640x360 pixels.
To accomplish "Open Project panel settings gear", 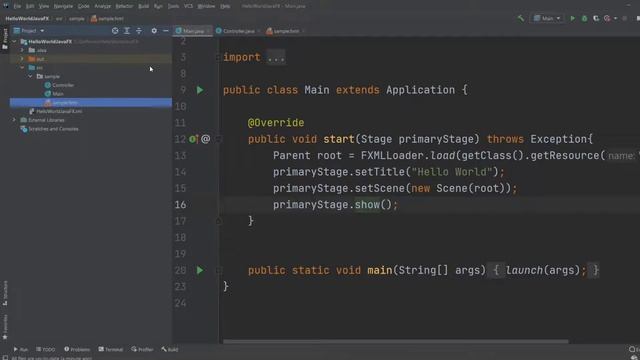I will click(154, 31).
